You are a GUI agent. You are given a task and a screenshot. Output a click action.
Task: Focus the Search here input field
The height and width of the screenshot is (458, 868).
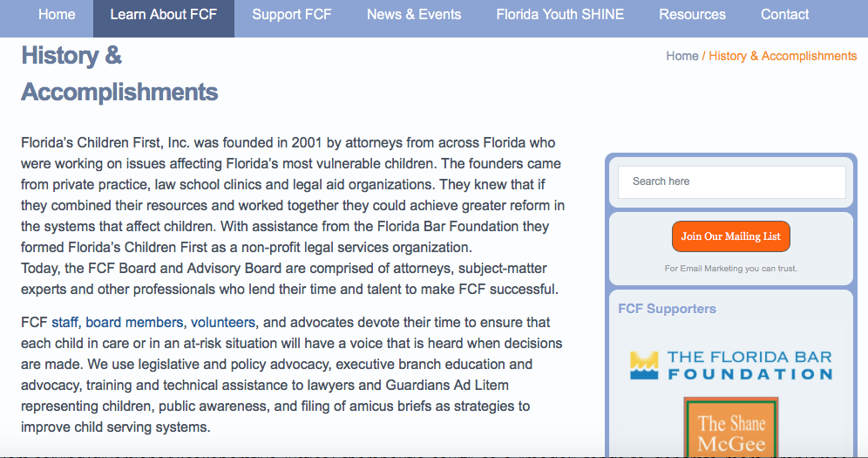pyautogui.click(x=731, y=181)
